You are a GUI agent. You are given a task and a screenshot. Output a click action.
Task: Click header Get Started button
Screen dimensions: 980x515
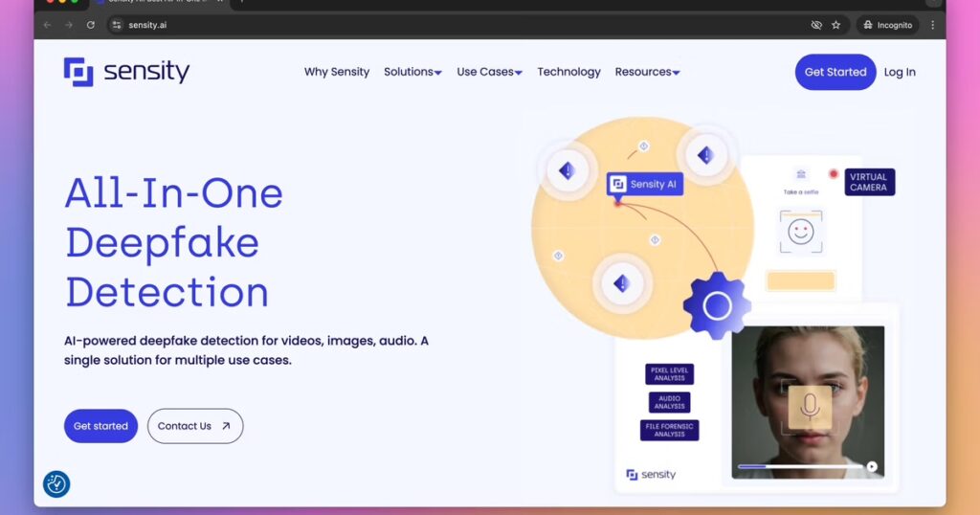pyautogui.click(x=835, y=72)
